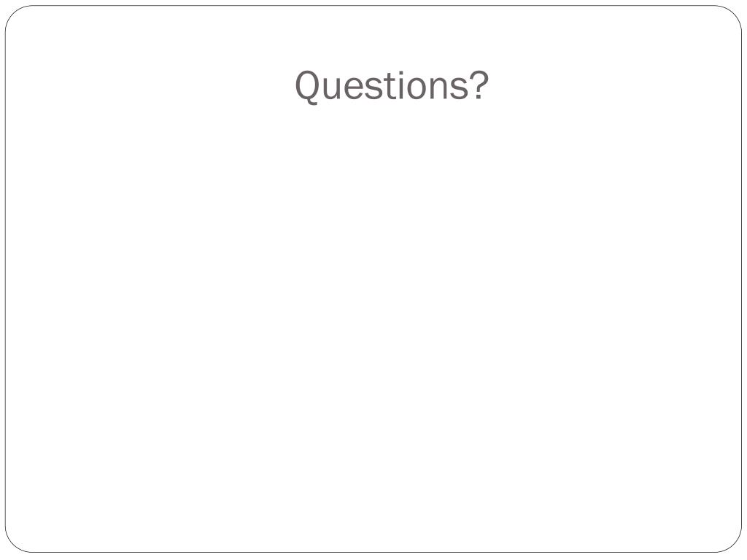Click the letter "i" in Questions title

(x=401, y=85)
